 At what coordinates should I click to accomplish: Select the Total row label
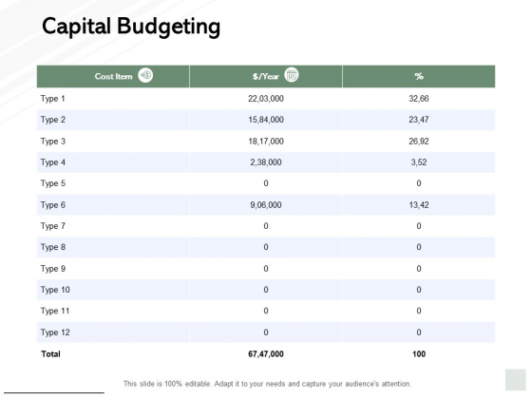tap(50, 354)
